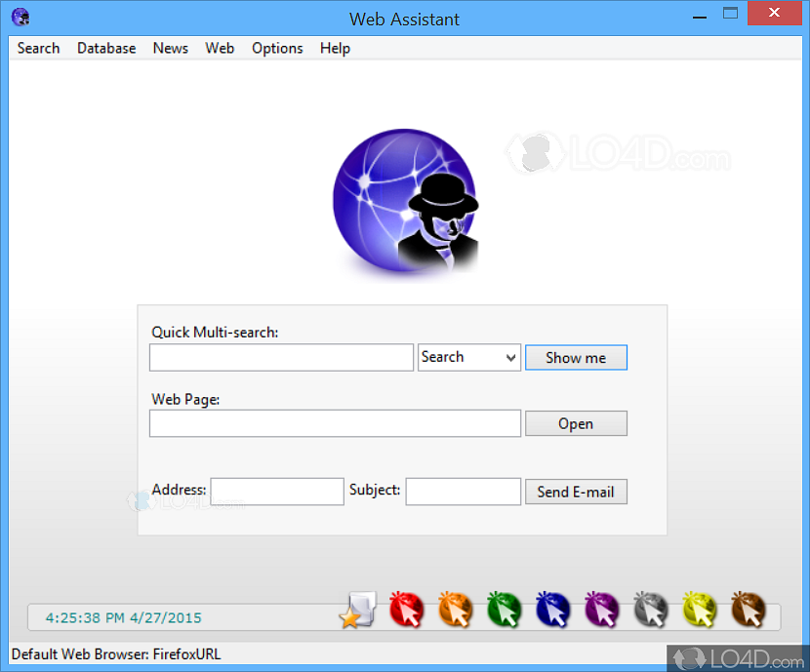Image resolution: width=810 pixels, height=672 pixels.
Task: Select the yellow globe cursor icon
Action: click(x=700, y=609)
